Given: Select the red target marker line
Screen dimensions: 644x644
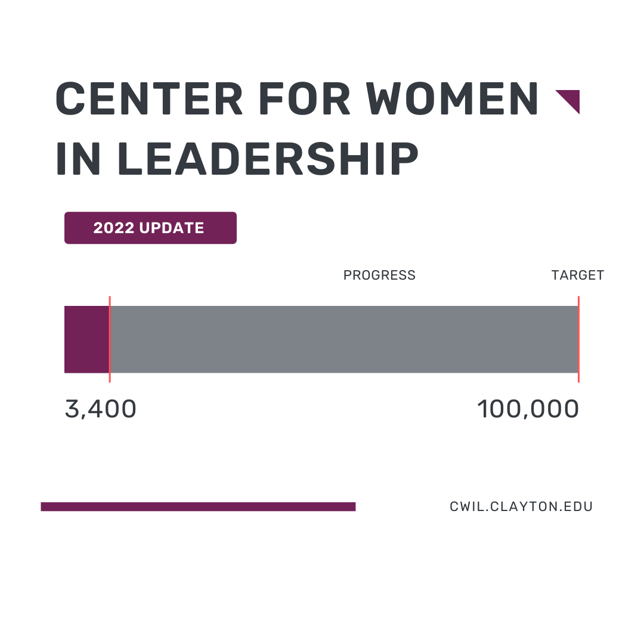Looking at the screenshot, I should (578, 339).
